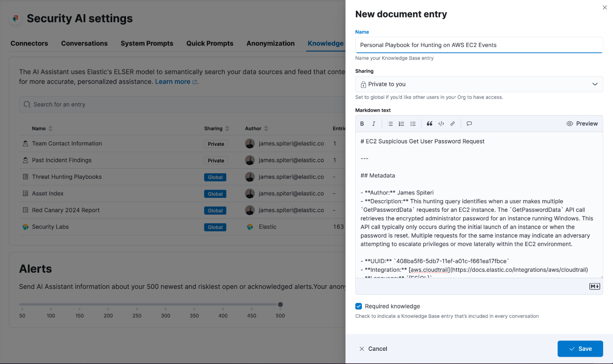Click the 163 entries count for Security Labs
Viewport: 613px width, 364px height.
tap(338, 227)
